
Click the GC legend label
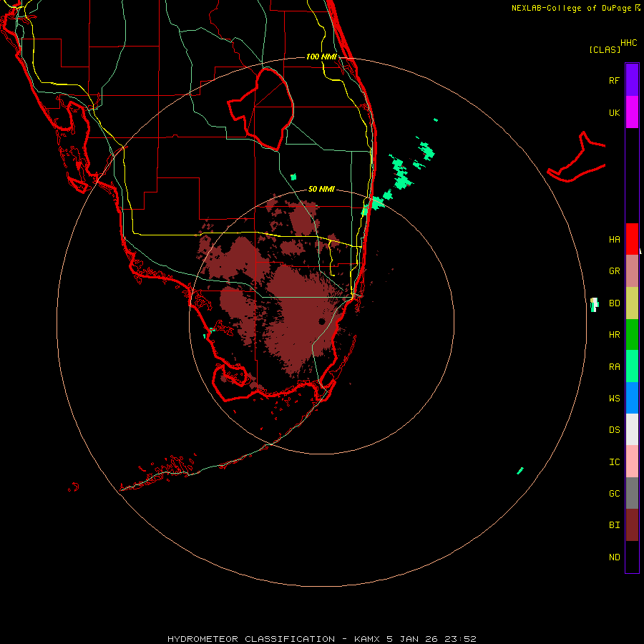614,494
